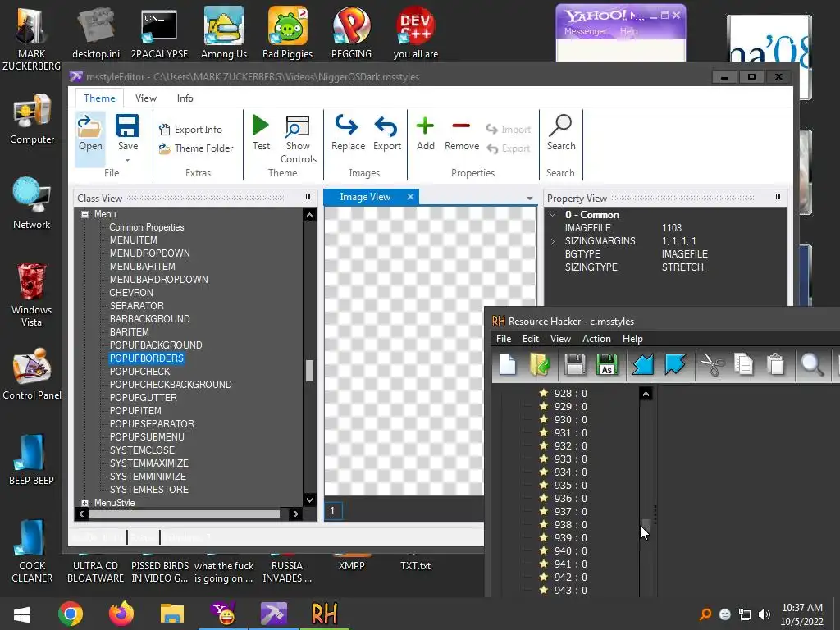The width and height of the screenshot is (840, 630).
Task: Pin the Property View panel
Action: click(x=778, y=199)
